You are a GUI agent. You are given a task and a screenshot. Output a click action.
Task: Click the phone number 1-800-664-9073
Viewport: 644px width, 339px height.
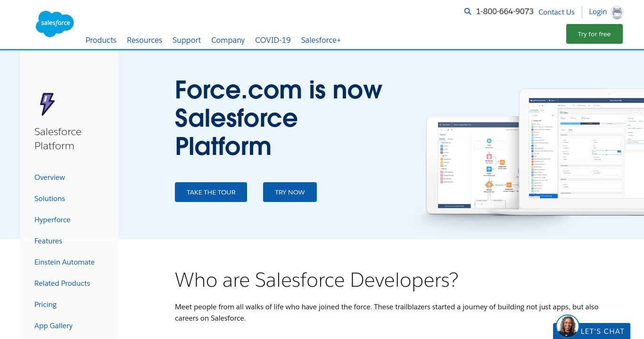click(505, 12)
